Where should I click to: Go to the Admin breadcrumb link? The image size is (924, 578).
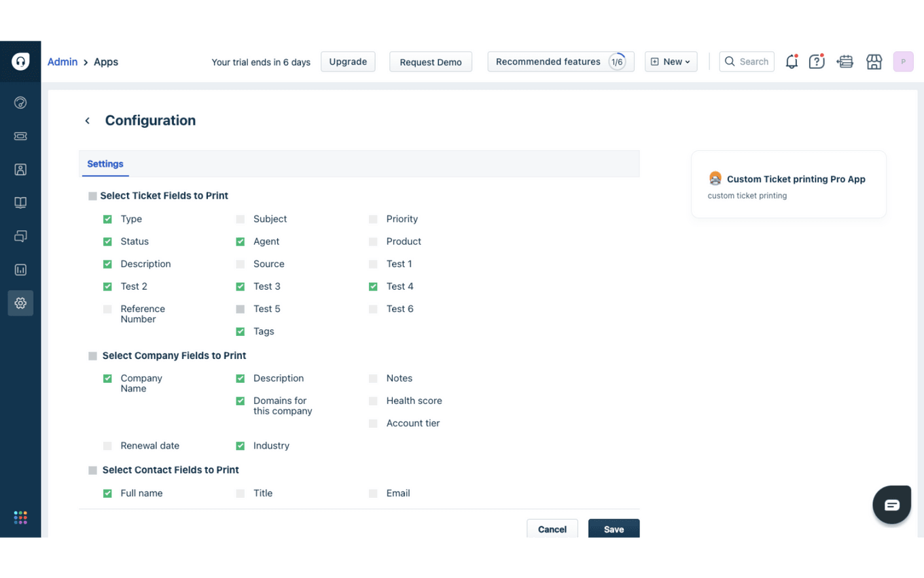63,62
